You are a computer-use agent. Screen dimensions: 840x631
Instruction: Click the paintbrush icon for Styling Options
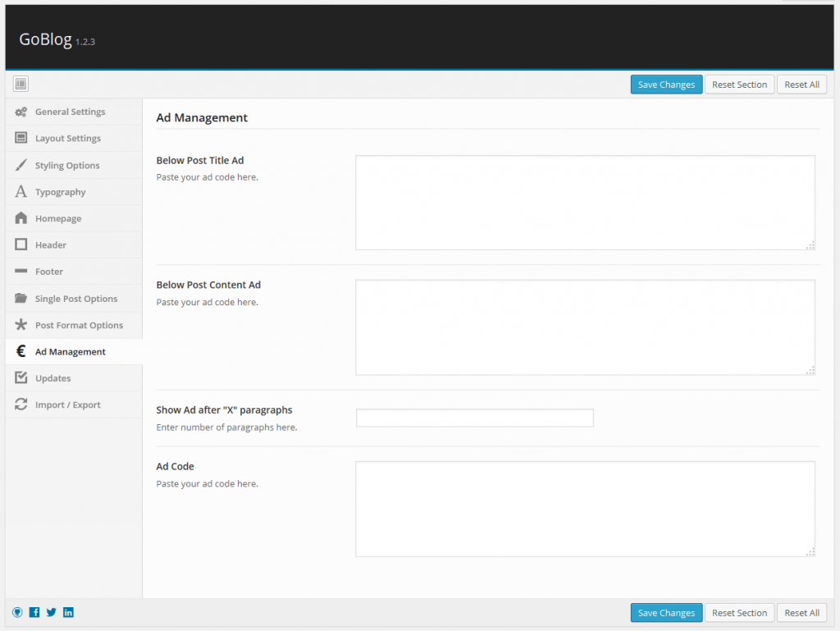[21, 165]
